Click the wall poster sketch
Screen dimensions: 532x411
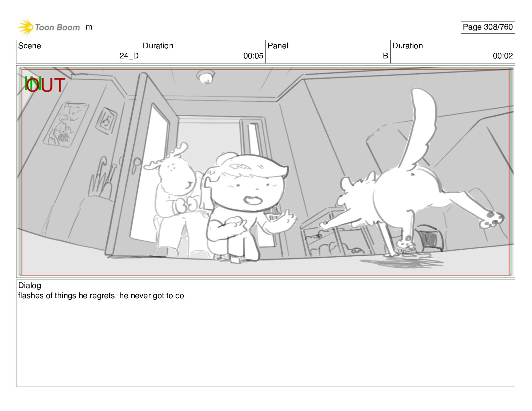tap(65, 124)
